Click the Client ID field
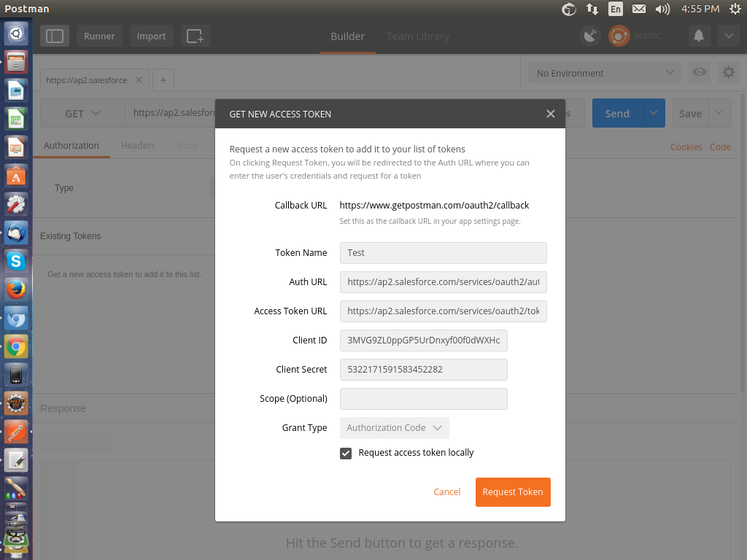This screenshot has height=560, width=747. 424,341
